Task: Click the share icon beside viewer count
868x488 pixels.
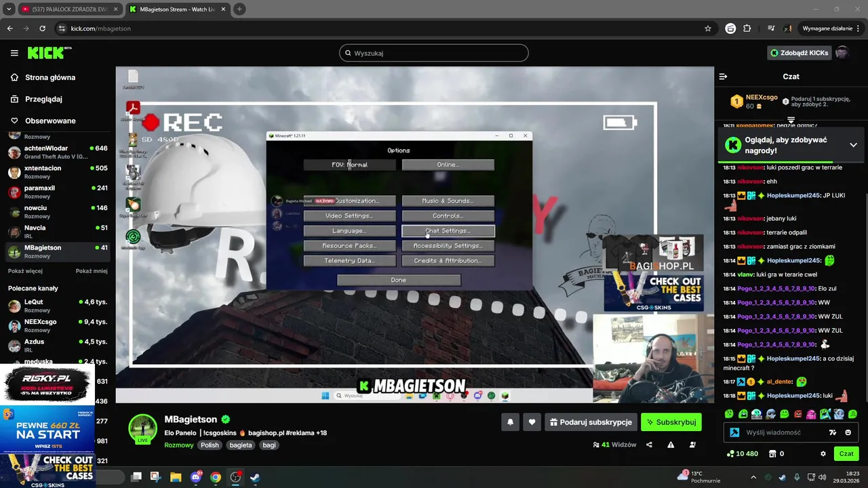Action: tap(649, 445)
